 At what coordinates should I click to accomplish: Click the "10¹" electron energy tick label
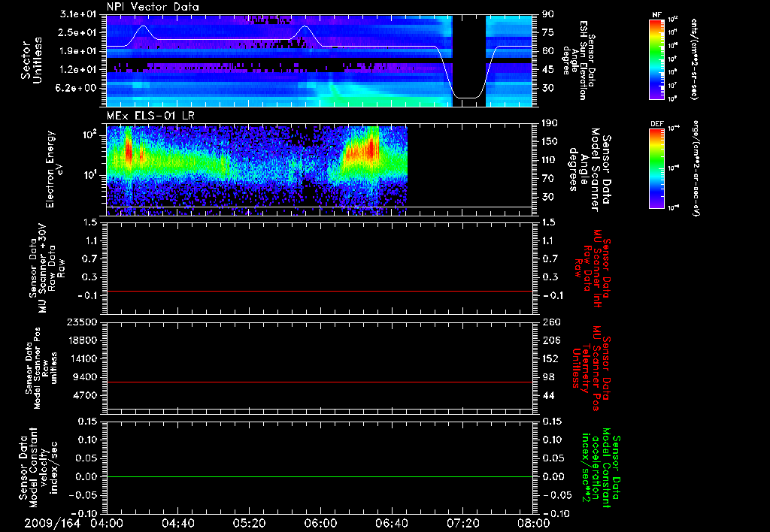[x=90, y=175]
